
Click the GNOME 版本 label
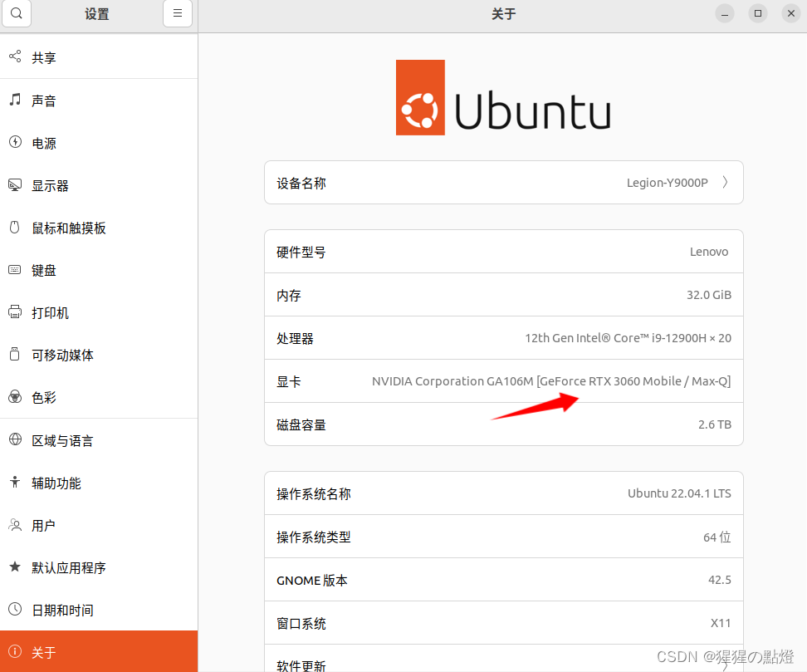pos(312,581)
